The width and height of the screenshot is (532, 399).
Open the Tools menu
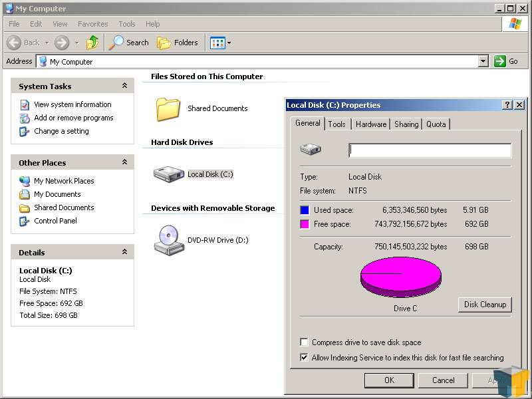click(x=127, y=24)
